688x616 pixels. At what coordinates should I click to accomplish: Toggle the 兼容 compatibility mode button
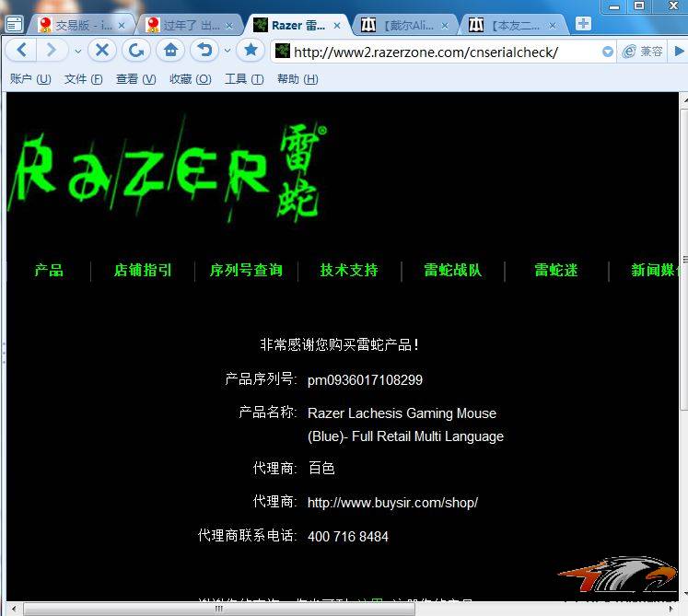click(642, 52)
